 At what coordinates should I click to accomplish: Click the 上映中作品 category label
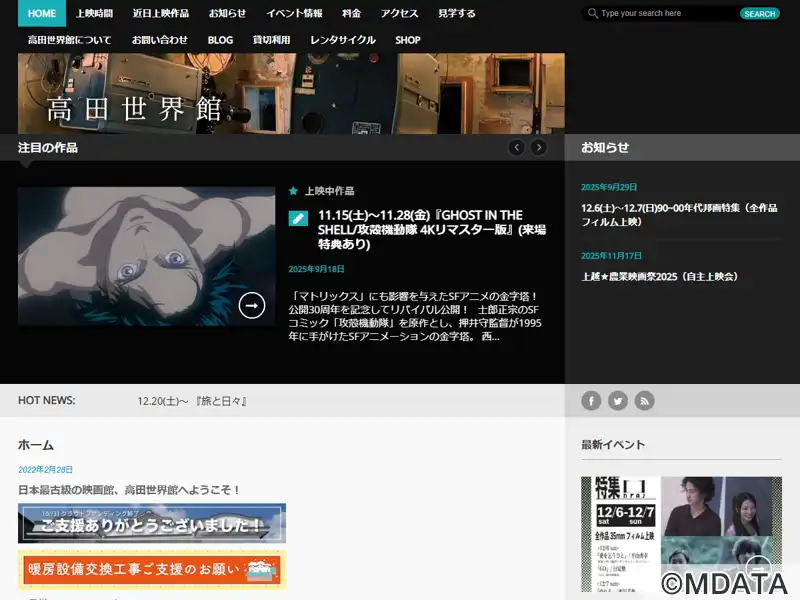pos(330,191)
